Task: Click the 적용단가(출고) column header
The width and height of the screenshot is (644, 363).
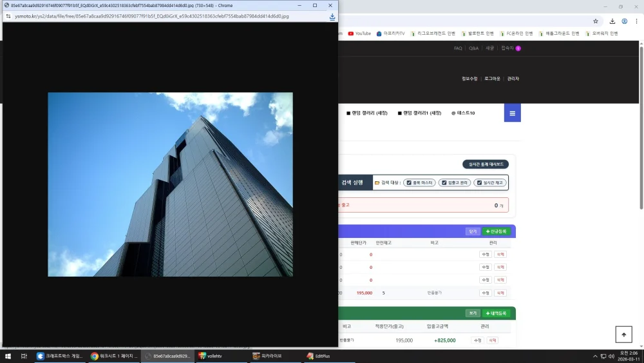Action: pos(389,326)
